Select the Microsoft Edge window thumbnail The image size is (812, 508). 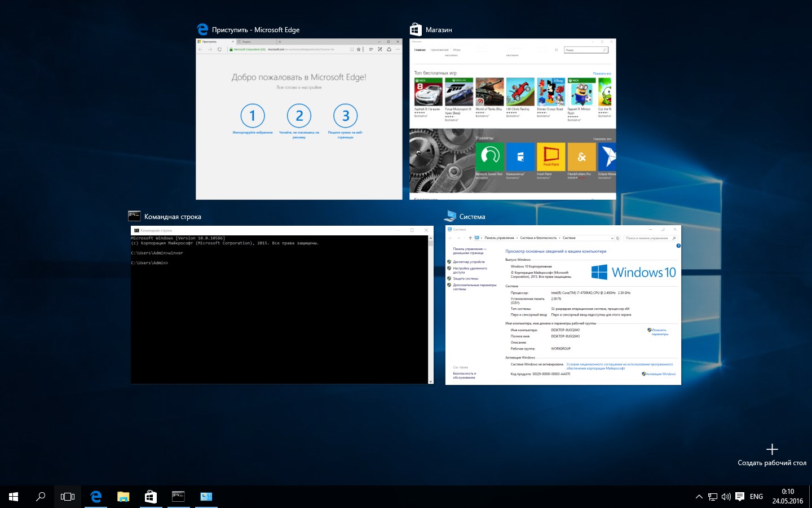pyautogui.click(x=299, y=119)
